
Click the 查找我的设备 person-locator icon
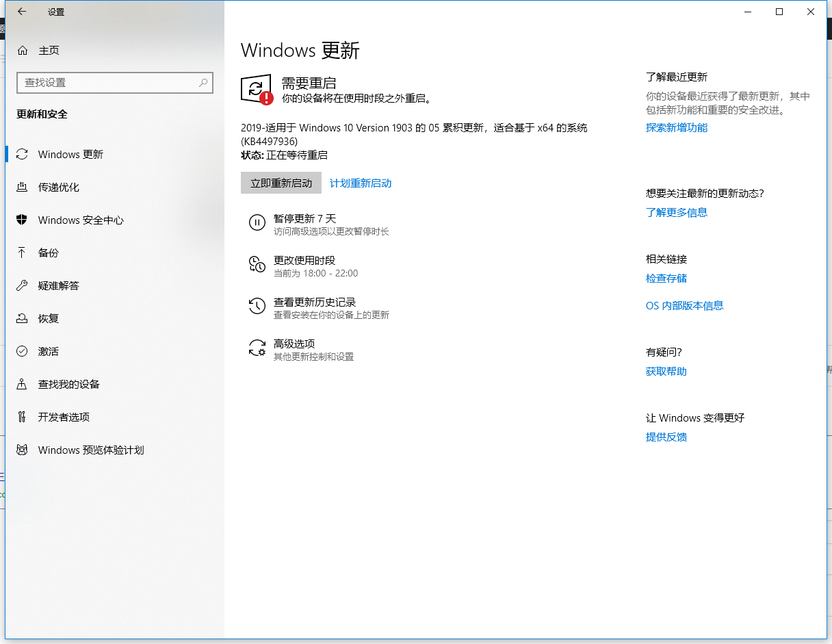pyautogui.click(x=23, y=385)
